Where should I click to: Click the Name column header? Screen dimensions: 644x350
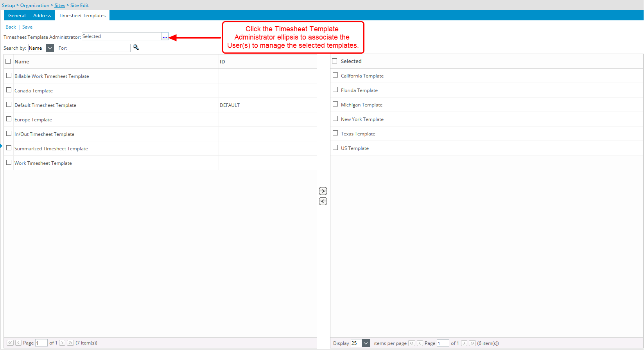click(x=22, y=61)
